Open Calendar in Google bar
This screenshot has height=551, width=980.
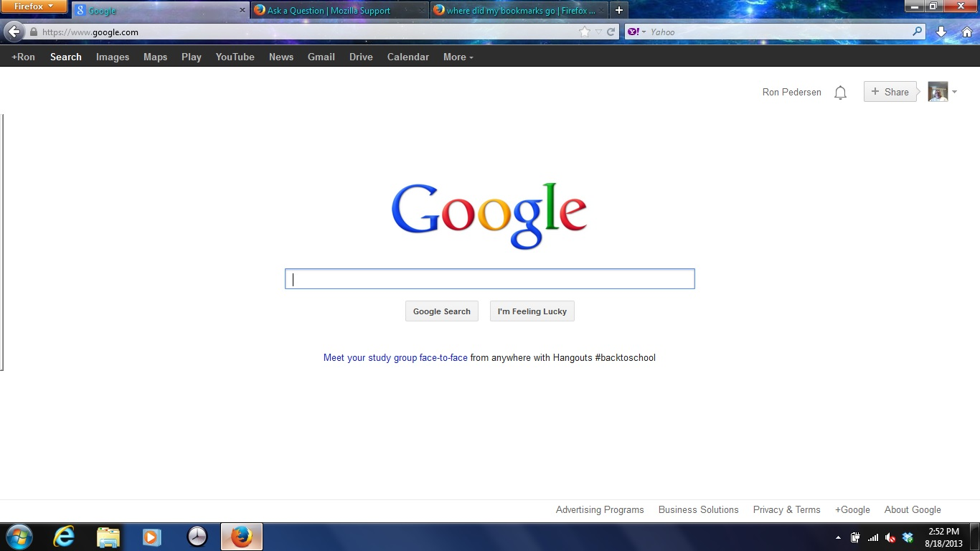click(x=408, y=57)
